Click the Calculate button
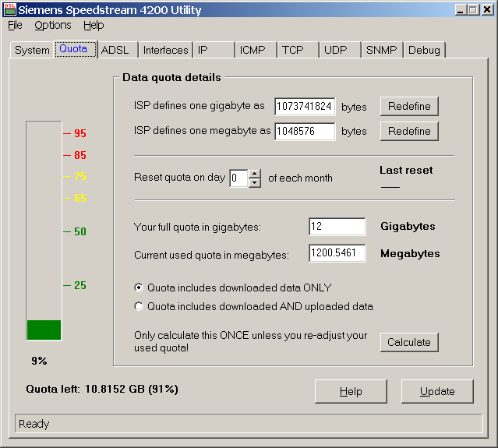 click(409, 342)
